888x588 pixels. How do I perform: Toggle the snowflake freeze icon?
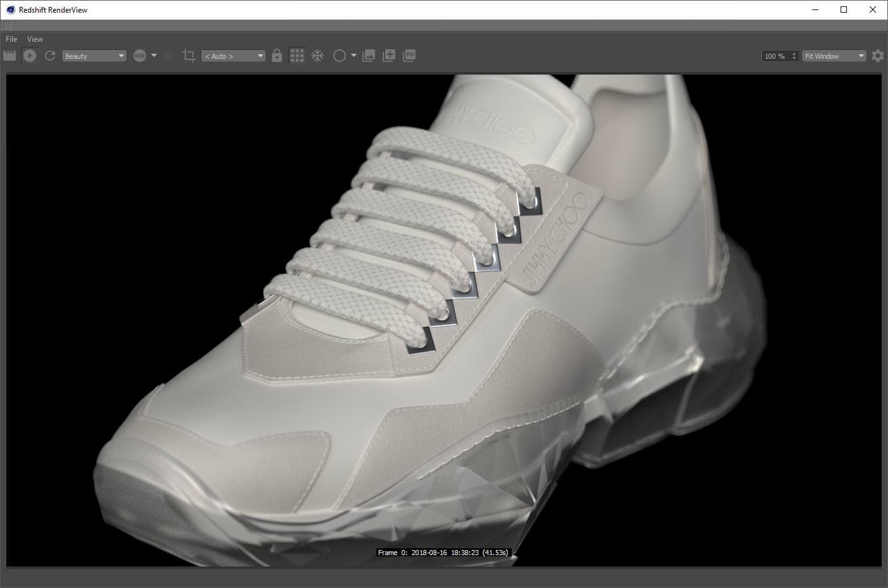tap(318, 56)
